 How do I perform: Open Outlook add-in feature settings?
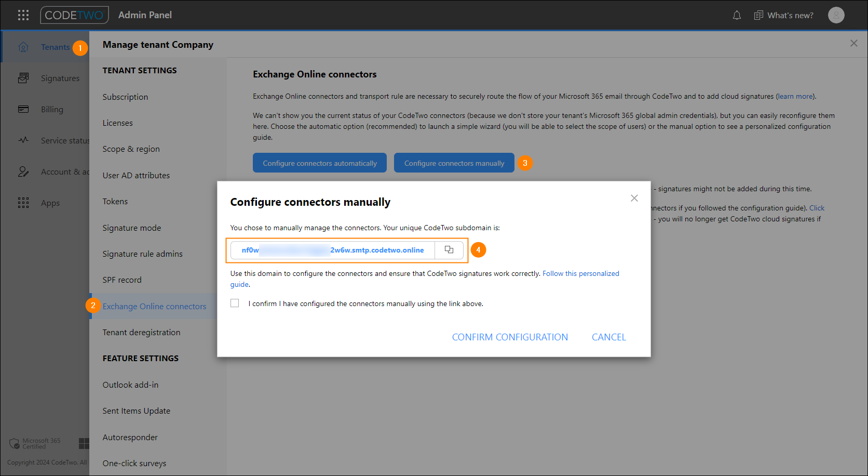click(130, 385)
